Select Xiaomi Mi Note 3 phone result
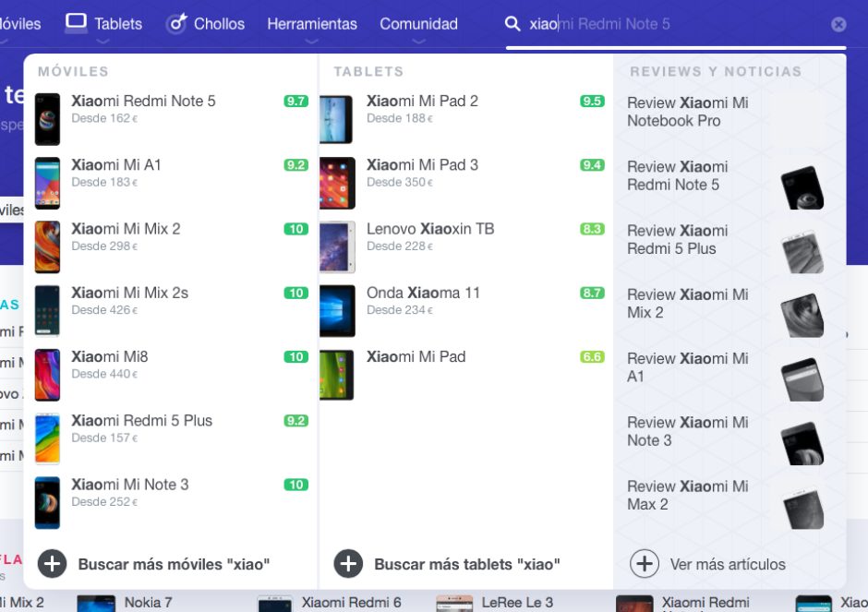Viewport: 868px width, 612px height. pos(172,502)
